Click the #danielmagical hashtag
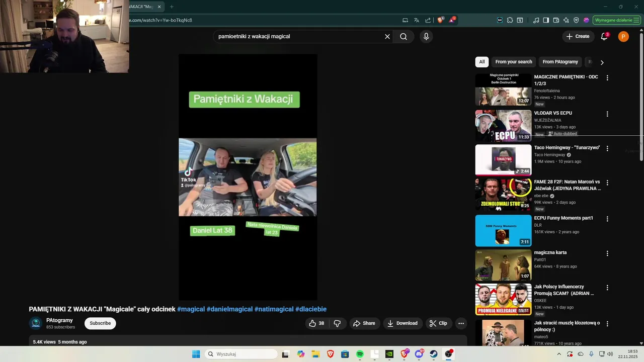Viewport: 644px width, 362px height. point(229,309)
